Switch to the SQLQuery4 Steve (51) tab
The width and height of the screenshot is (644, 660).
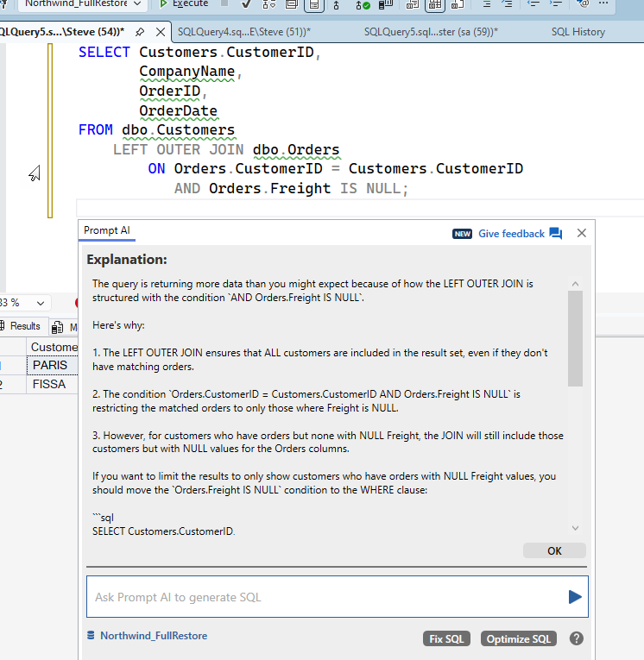click(x=243, y=32)
